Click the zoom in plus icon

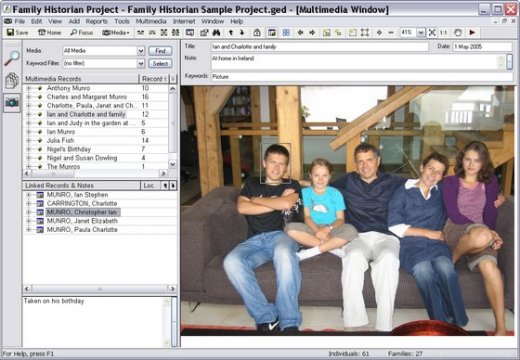point(379,32)
